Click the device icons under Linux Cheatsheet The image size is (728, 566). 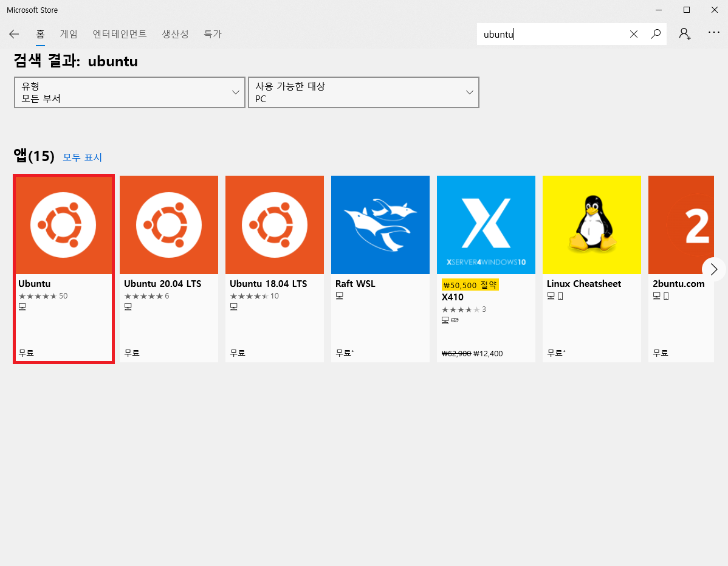coord(555,296)
